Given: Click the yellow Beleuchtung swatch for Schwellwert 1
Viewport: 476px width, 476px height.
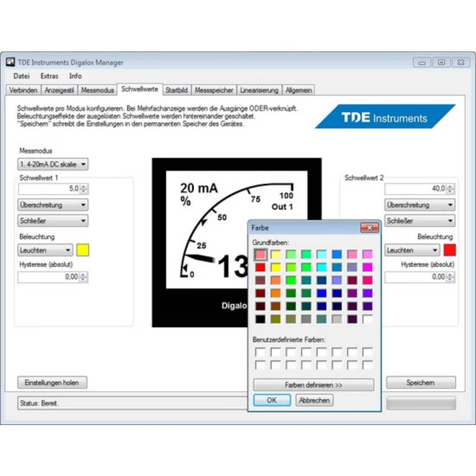Looking at the screenshot, I should coord(83,250).
